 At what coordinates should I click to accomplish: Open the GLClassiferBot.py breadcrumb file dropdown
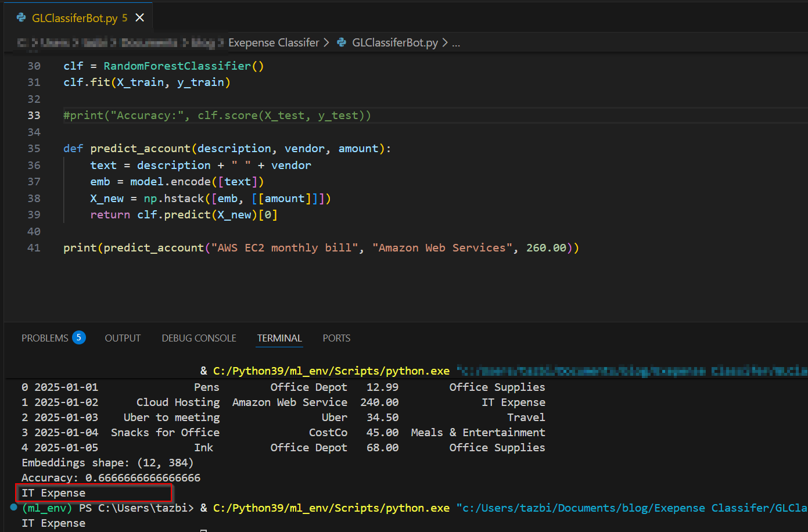point(395,42)
